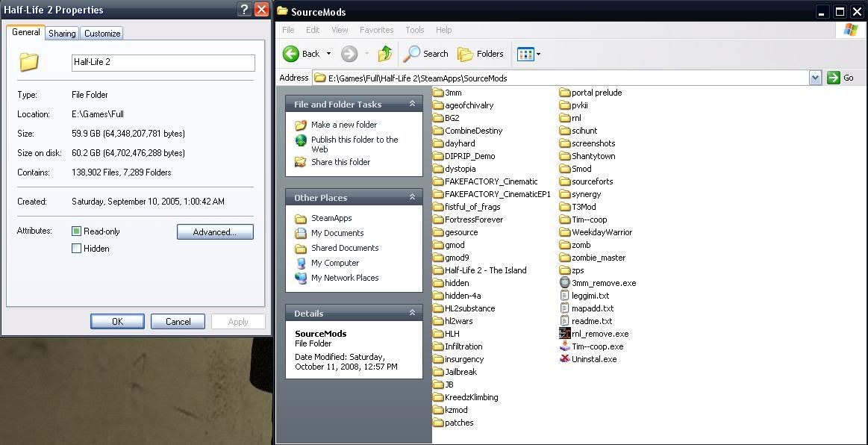Select the insurgency folder icon

pyautogui.click(x=438, y=359)
